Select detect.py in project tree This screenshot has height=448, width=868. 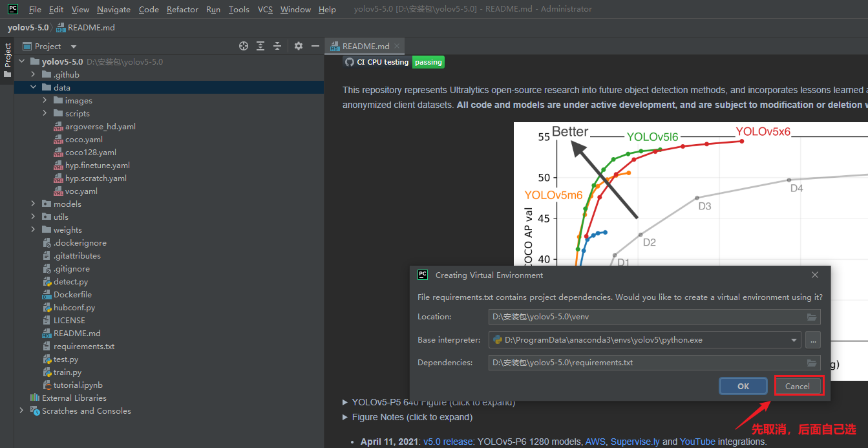pyautogui.click(x=65, y=281)
